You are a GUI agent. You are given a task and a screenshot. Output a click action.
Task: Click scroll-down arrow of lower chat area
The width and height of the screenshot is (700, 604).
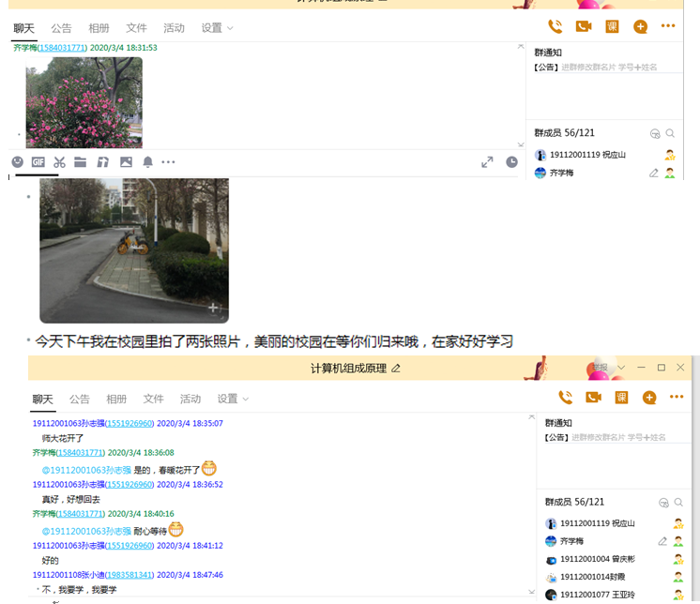click(x=531, y=592)
